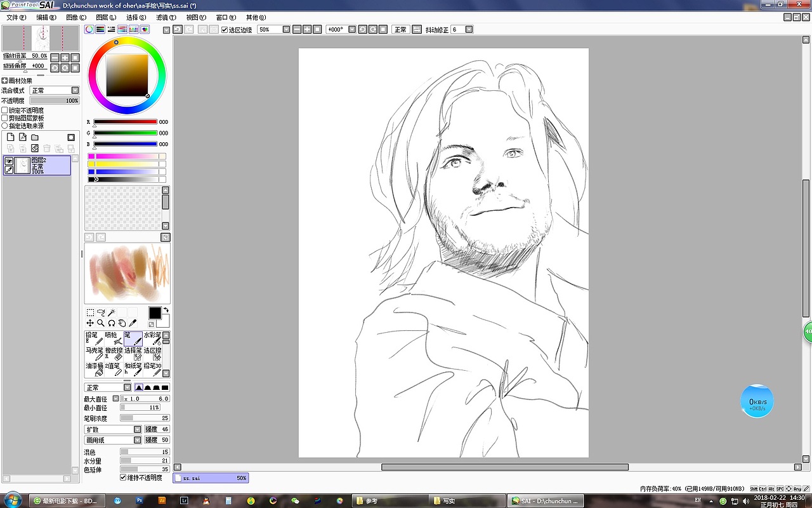Toggle the scratchpad panel

coord(145,29)
